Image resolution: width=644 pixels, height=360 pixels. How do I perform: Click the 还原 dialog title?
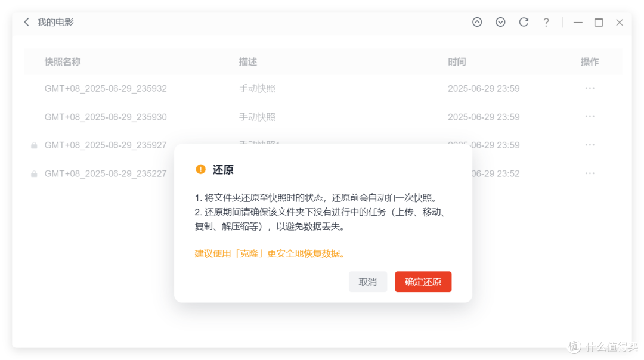pyautogui.click(x=223, y=169)
